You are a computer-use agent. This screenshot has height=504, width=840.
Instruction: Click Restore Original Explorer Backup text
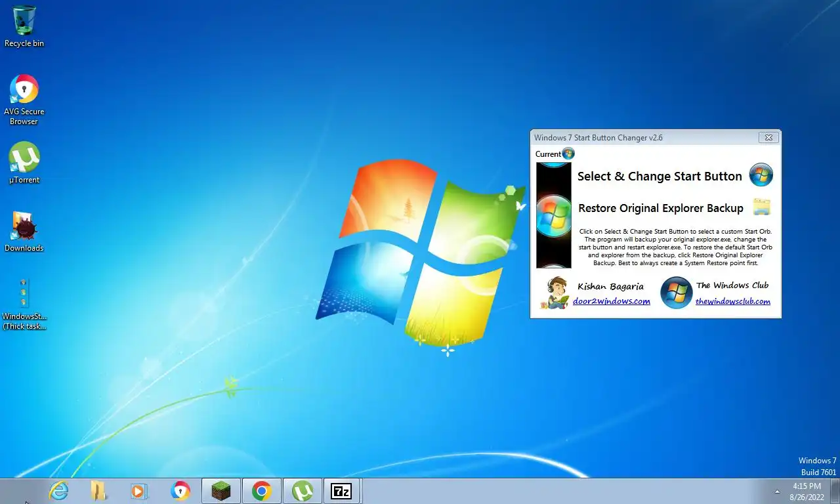point(661,208)
